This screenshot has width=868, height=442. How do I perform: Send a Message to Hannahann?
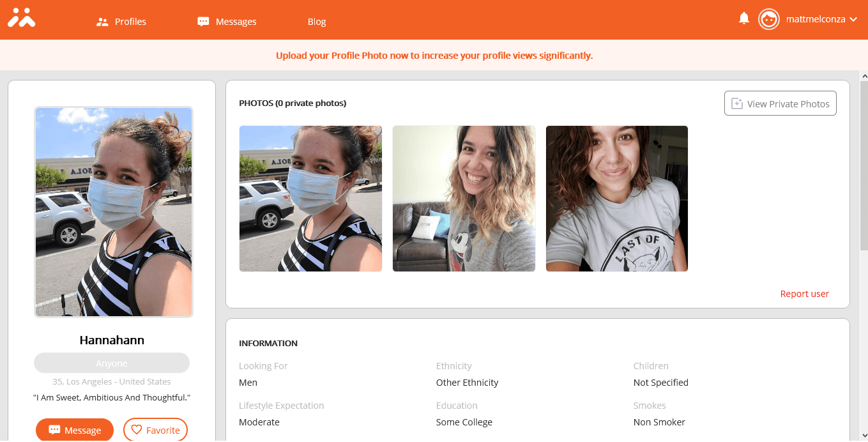point(75,430)
